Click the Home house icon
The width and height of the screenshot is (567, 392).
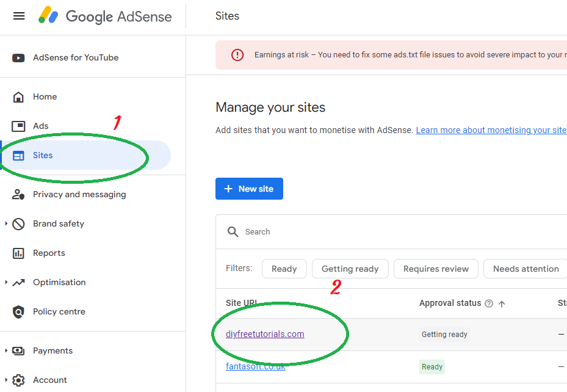click(18, 97)
